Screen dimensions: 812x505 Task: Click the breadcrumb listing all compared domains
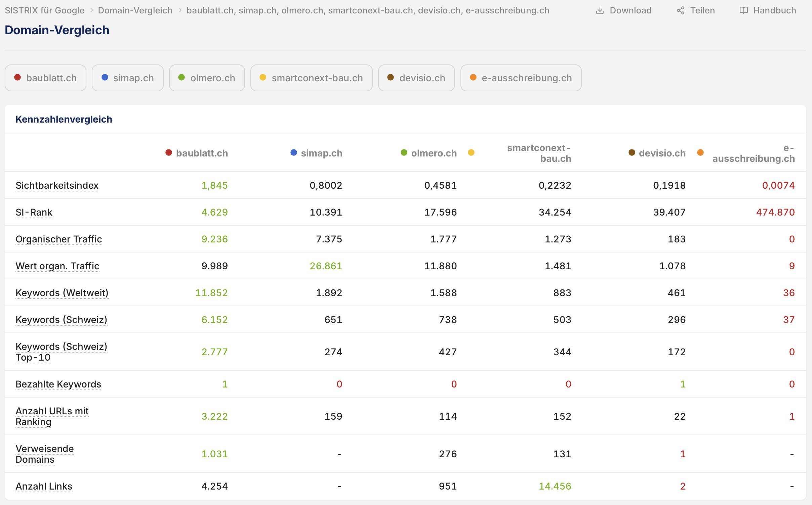click(x=368, y=10)
